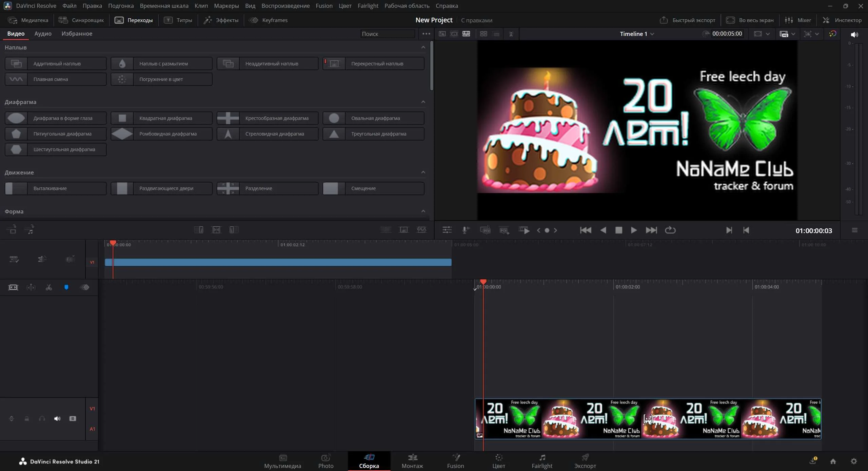Viewport: 868px width, 471px height.
Task: Click the 00:00:05:00 duration timecode field
Action: pos(727,34)
